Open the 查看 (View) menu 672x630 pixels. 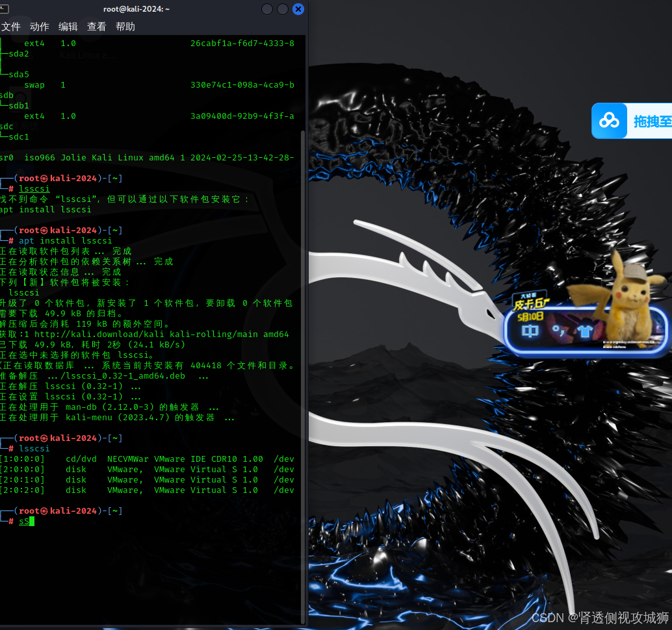coord(96,27)
